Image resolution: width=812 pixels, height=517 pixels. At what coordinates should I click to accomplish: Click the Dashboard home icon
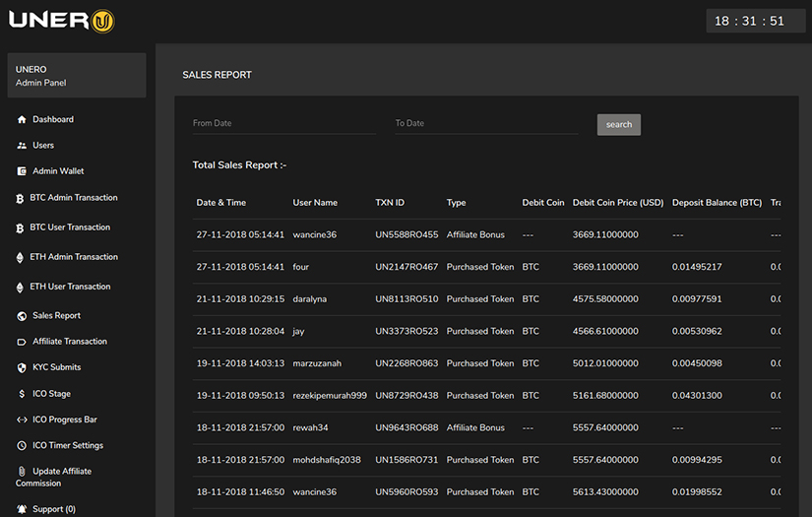coord(22,120)
